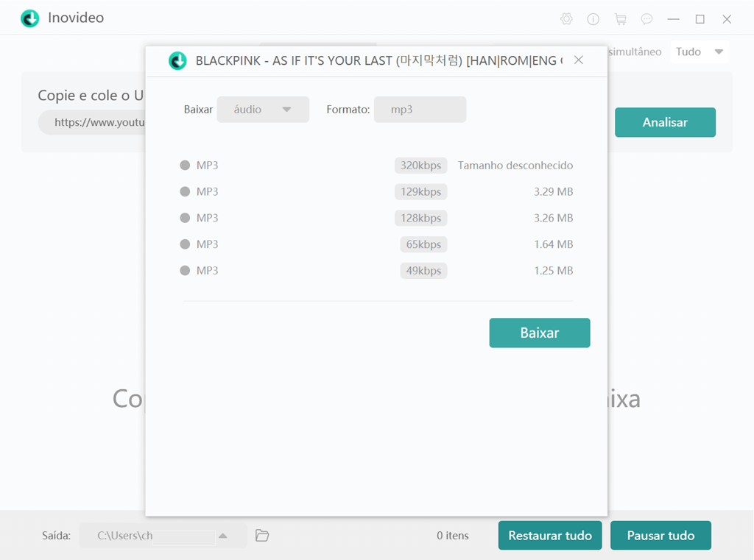The height and width of the screenshot is (560, 754).
Task: Select the MP3 320kbps radio option
Action: pos(185,166)
